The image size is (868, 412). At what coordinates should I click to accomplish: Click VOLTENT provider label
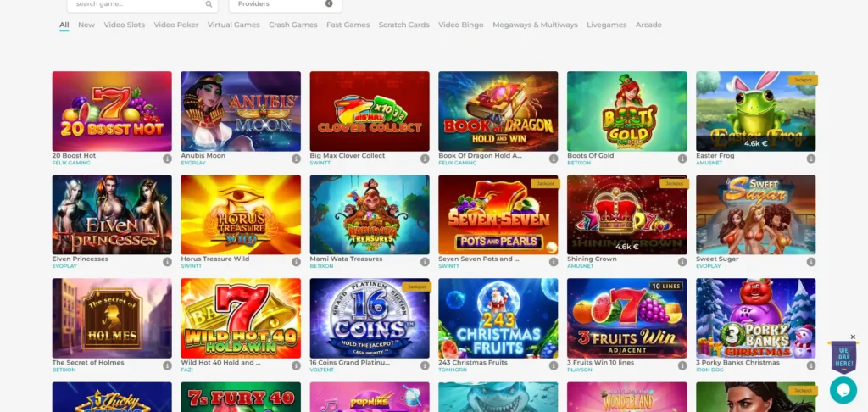[x=322, y=370]
